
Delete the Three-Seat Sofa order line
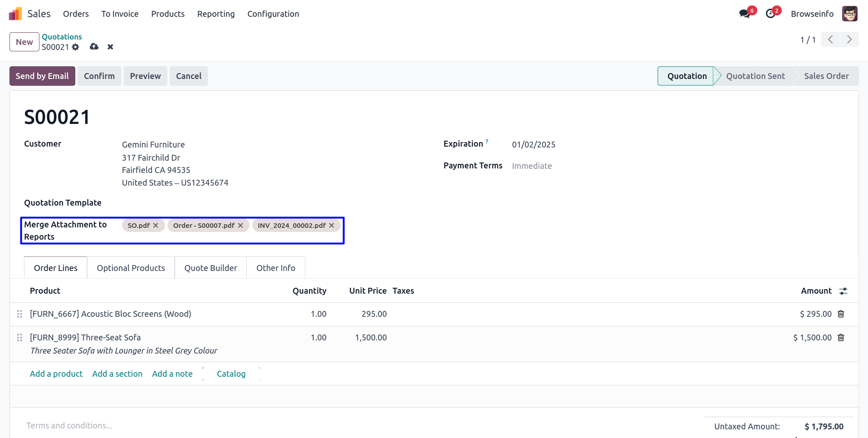(841, 338)
